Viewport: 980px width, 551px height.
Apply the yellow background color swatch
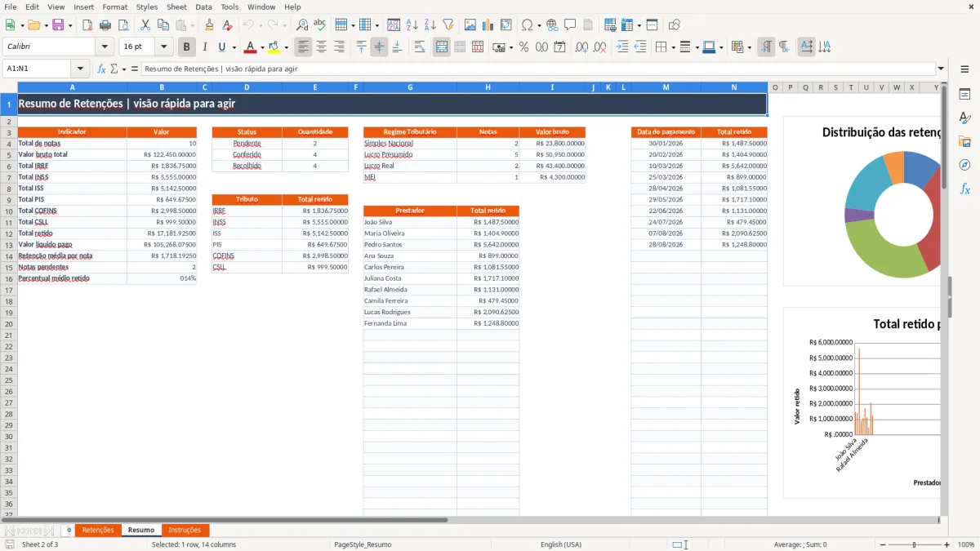274,47
